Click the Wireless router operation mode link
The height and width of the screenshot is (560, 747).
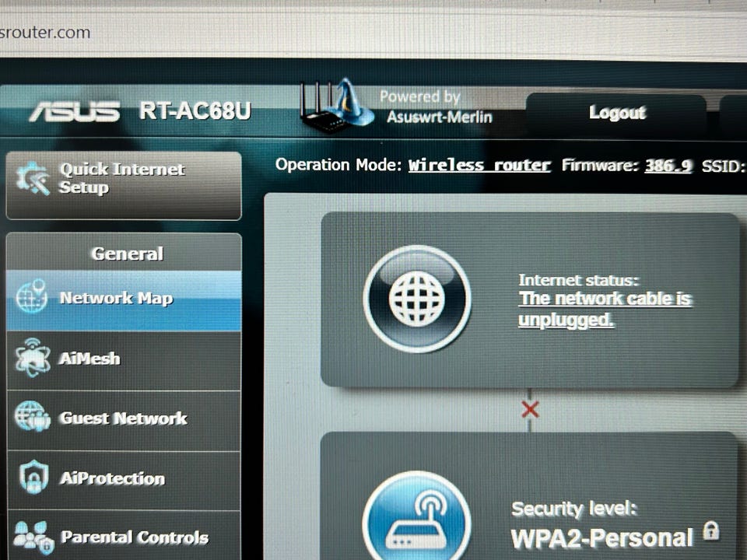click(479, 166)
